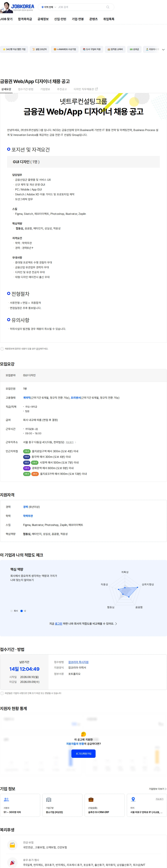Click the 14일 12:04:49 remaining timer
The height and width of the screenshot is (868, 167).
coord(24,669)
